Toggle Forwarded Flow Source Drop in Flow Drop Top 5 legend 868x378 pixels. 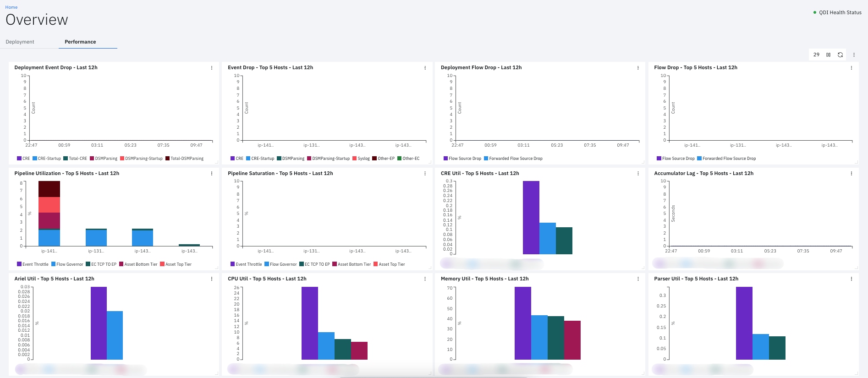(726, 159)
